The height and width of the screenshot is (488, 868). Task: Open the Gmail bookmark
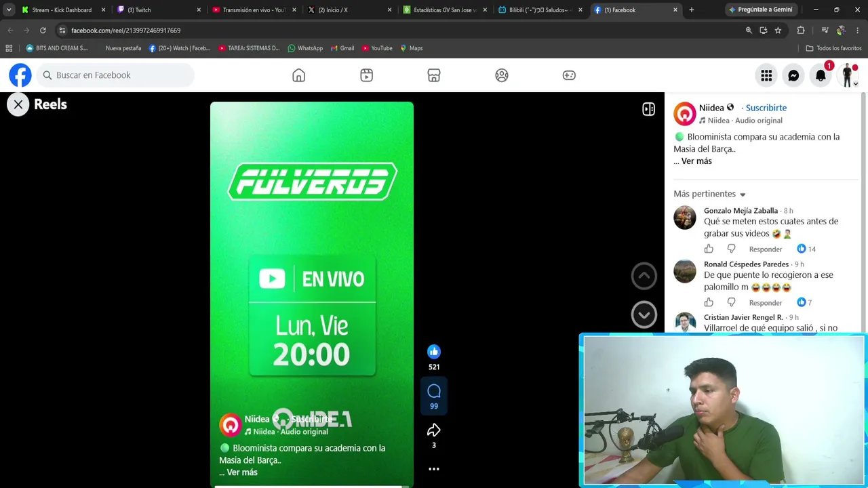[x=342, y=48]
